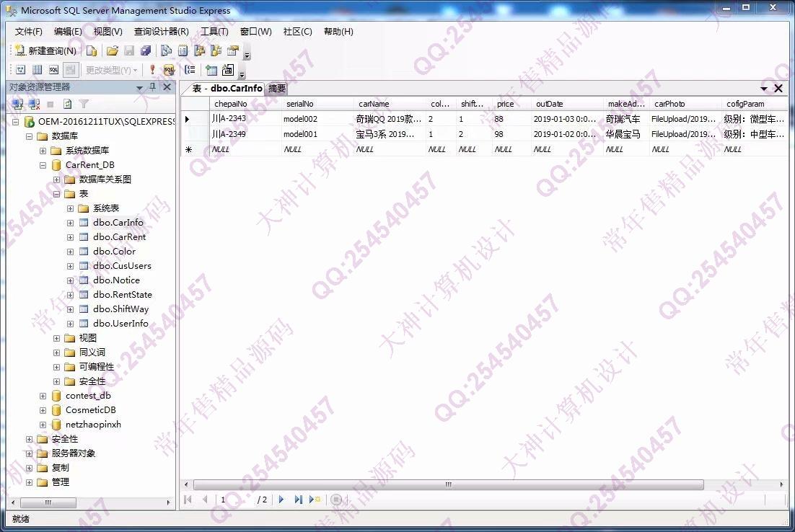Close the Object Explorer panel

(x=167, y=87)
